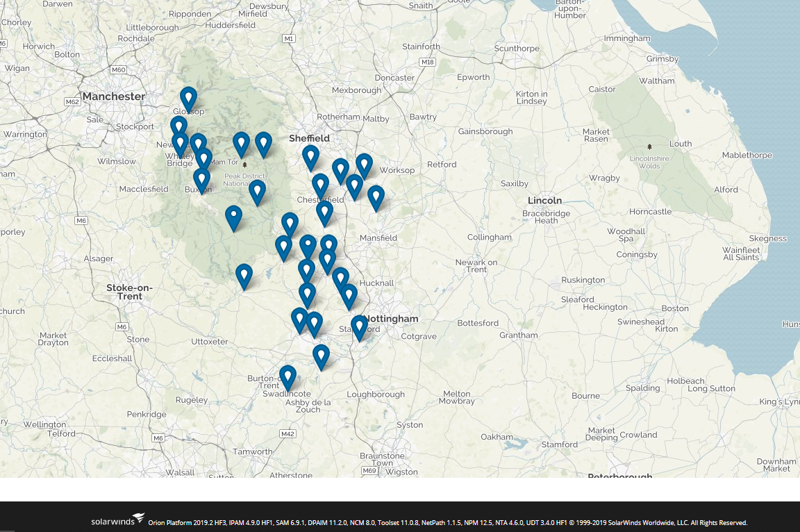Screen dimensions: 800x532
Task: Click the Lincoln city label on map
Action: 545,201
